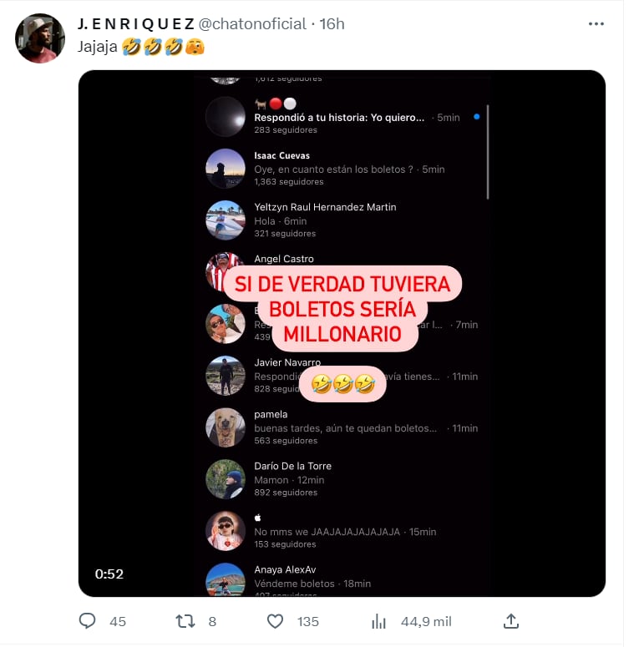644x647 pixels.
Task: Like the tweet with heart icon
Action: click(276, 621)
